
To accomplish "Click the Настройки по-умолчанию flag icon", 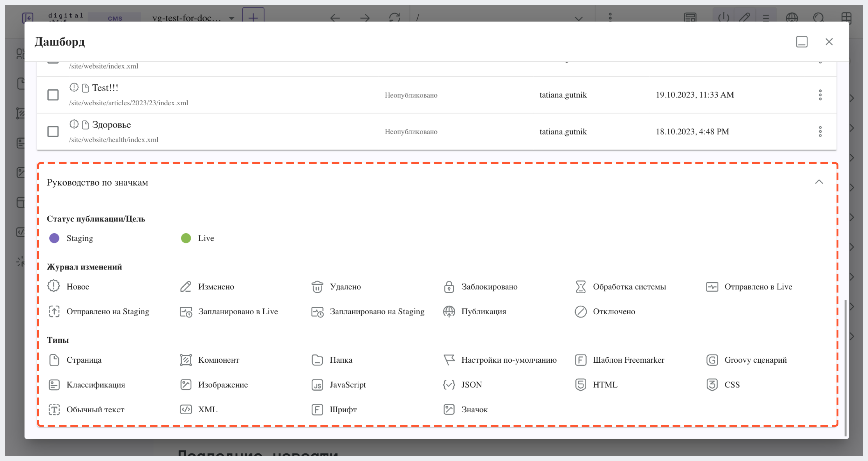I will click(449, 360).
